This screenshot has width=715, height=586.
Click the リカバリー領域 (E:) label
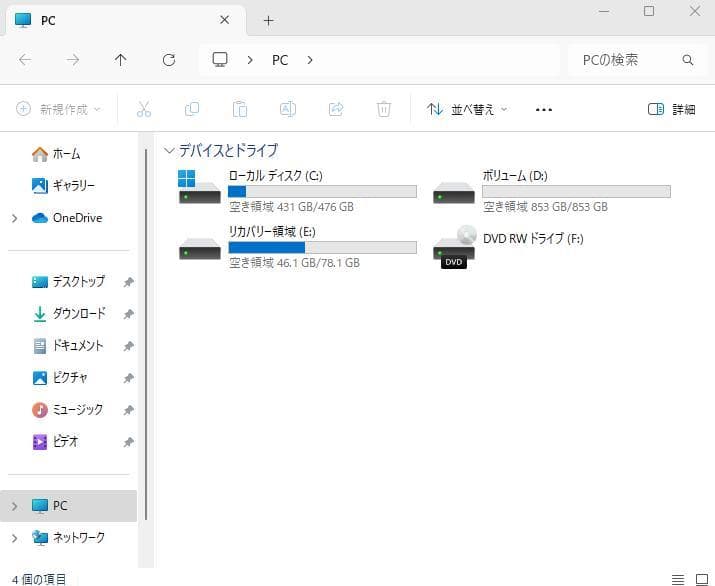[x=272, y=232]
